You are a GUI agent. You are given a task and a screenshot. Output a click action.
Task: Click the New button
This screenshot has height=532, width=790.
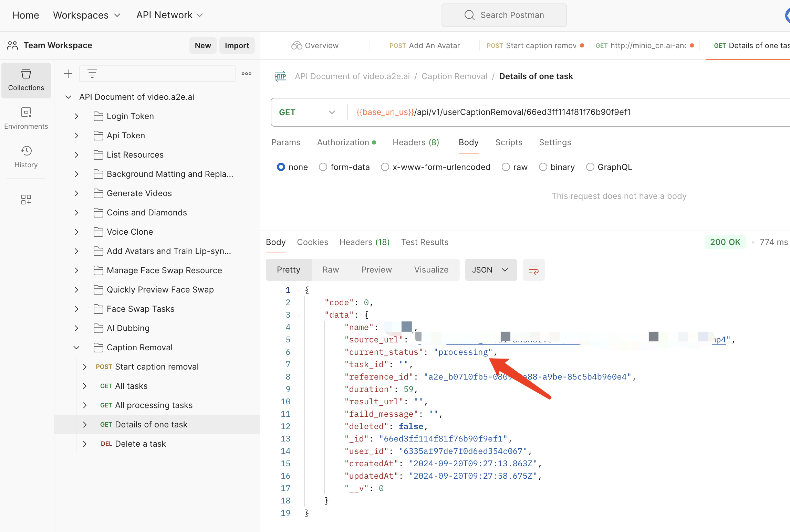click(x=203, y=45)
